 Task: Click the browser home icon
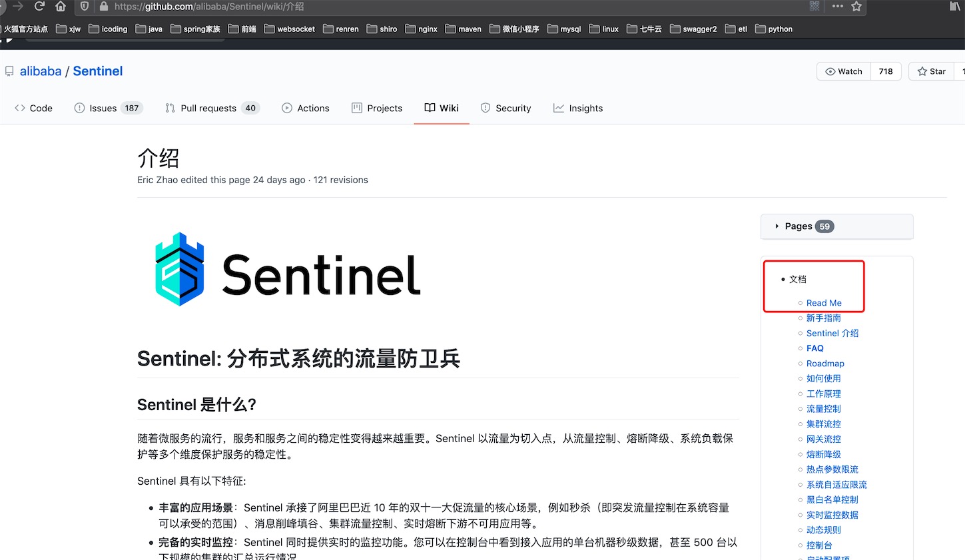point(61,7)
